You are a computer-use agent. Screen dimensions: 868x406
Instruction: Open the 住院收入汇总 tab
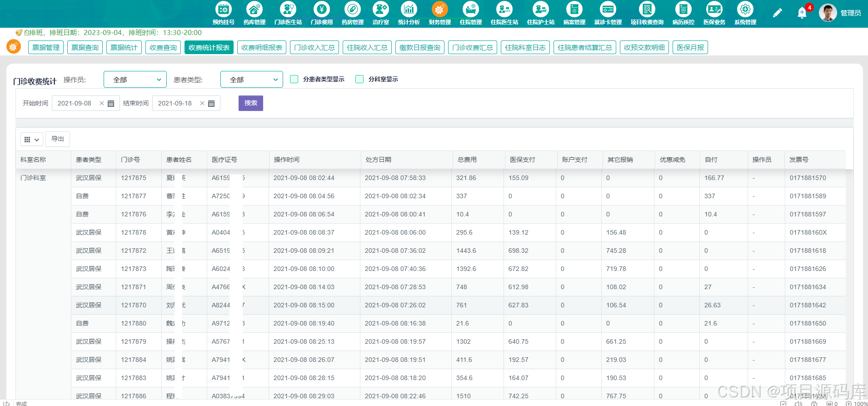point(367,47)
